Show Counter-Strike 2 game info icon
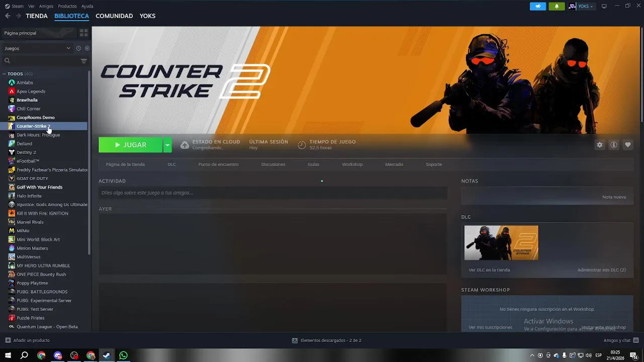 pyautogui.click(x=614, y=145)
